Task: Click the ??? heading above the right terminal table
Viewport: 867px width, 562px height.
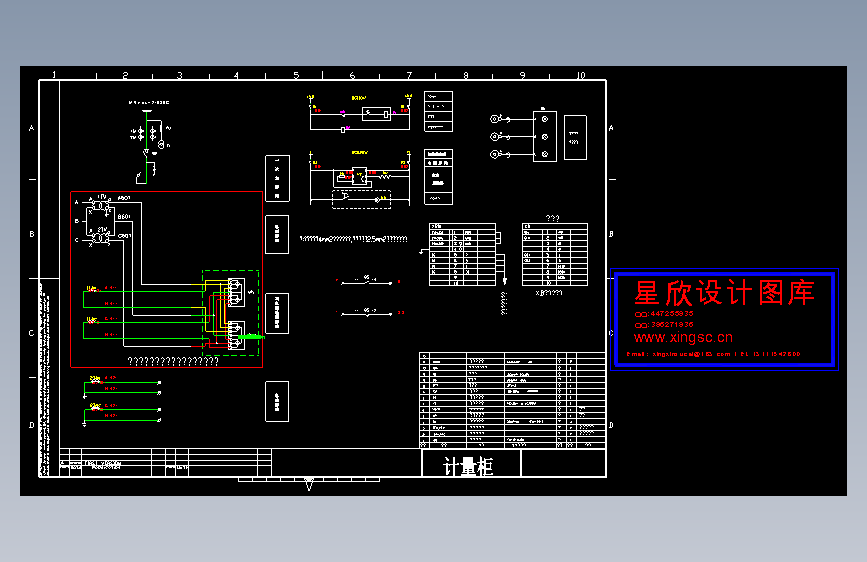Action: pyautogui.click(x=552, y=218)
